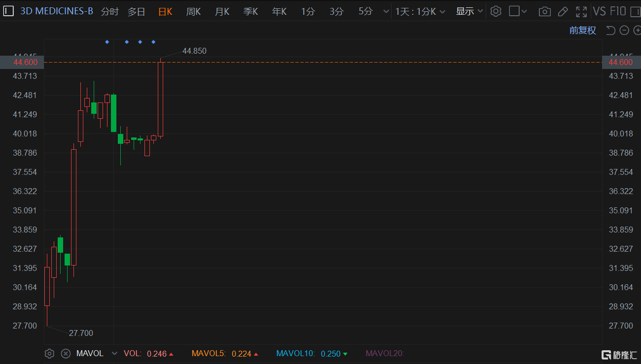
Task: Switch to 分时 intraday view
Action: tap(110, 11)
